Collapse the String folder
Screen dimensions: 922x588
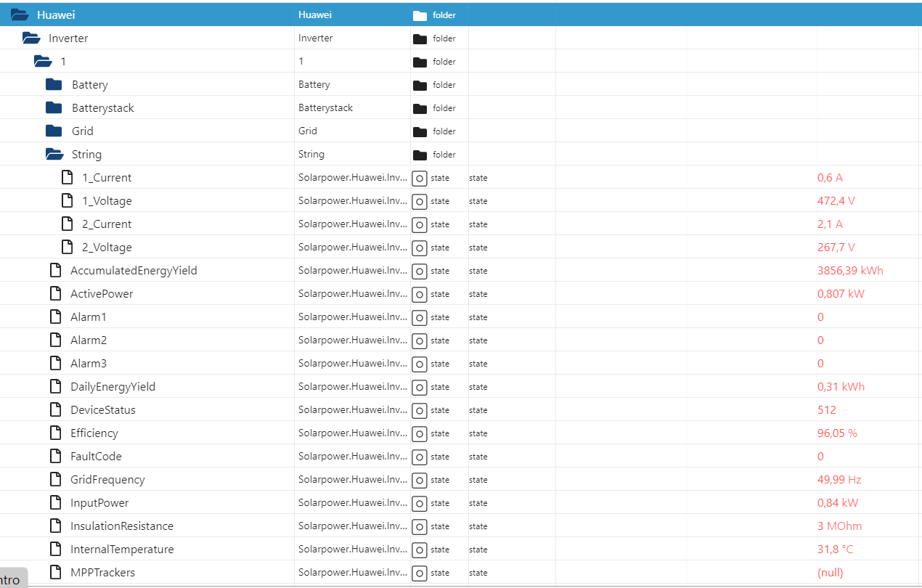(54, 154)
